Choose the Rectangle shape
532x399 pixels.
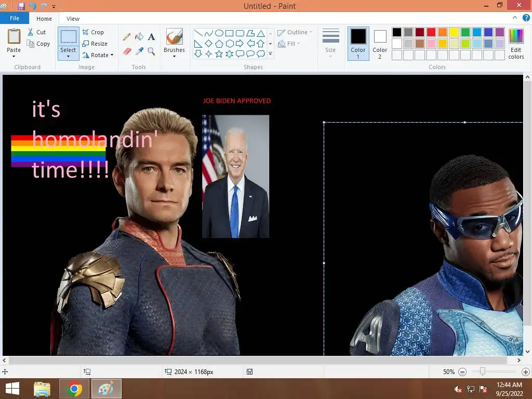(229, 33)
